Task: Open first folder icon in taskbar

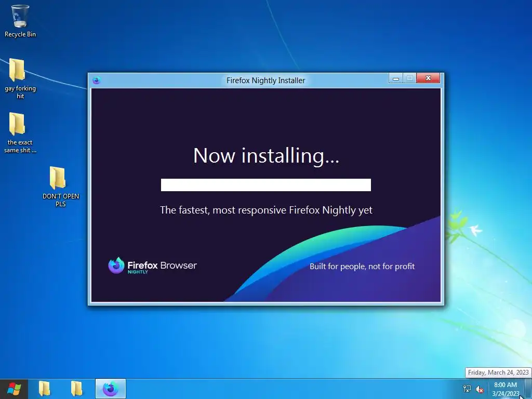Action: pos(45,389)
